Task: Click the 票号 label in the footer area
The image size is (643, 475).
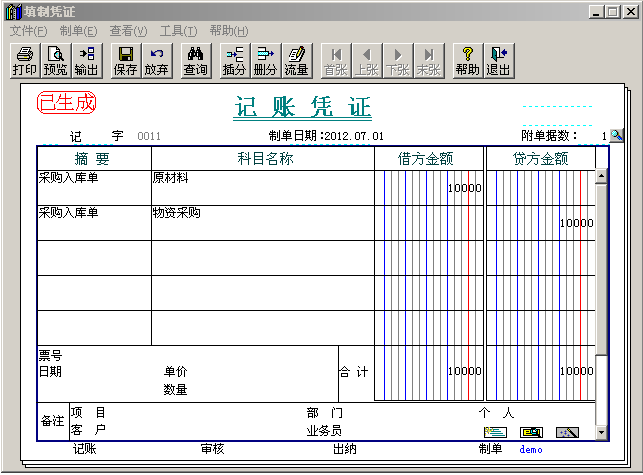Action: click(50, 356)
